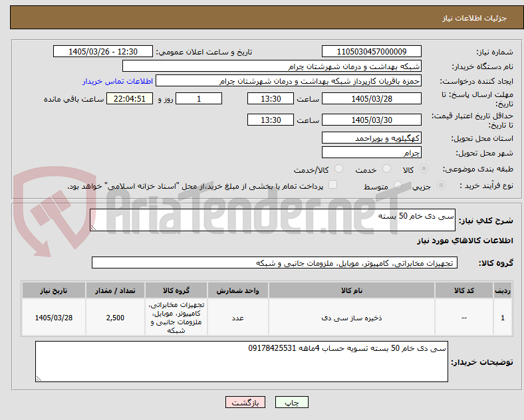This screenshot has height=420, width=524.
Task: Click unit cell عدد
Action: pos(237,318)
